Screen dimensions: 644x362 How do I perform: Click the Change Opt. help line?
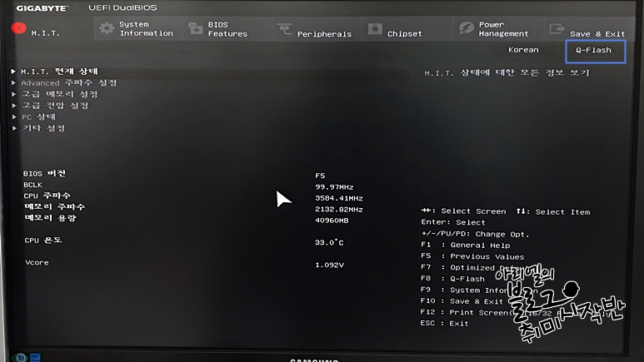coord(475,234)
